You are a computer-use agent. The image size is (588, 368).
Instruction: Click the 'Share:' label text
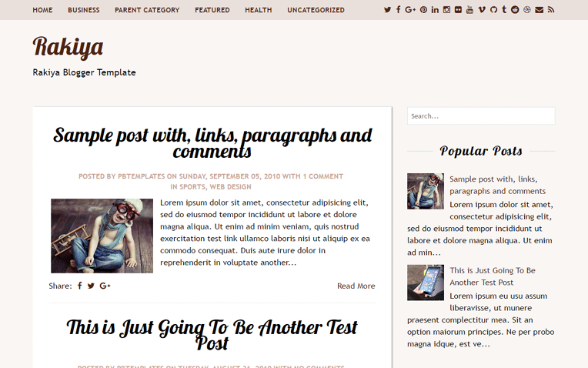(60, 286)
